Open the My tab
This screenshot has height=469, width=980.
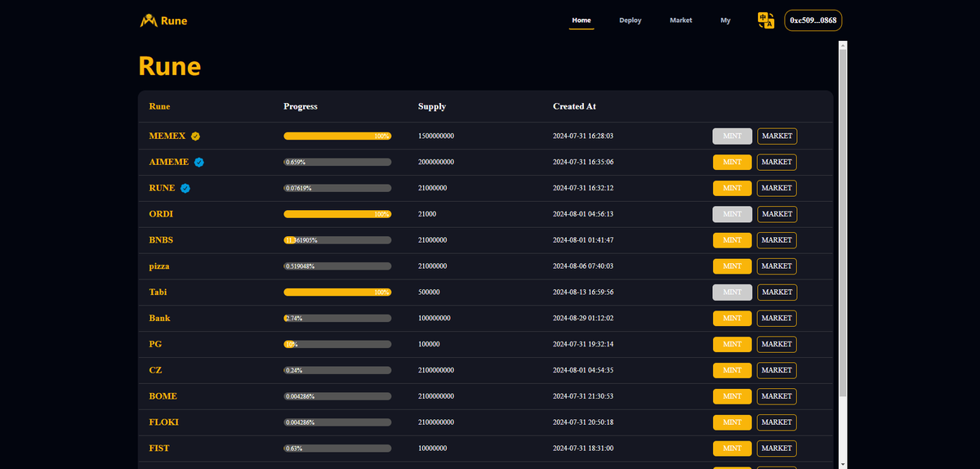[x=726, y=20]
